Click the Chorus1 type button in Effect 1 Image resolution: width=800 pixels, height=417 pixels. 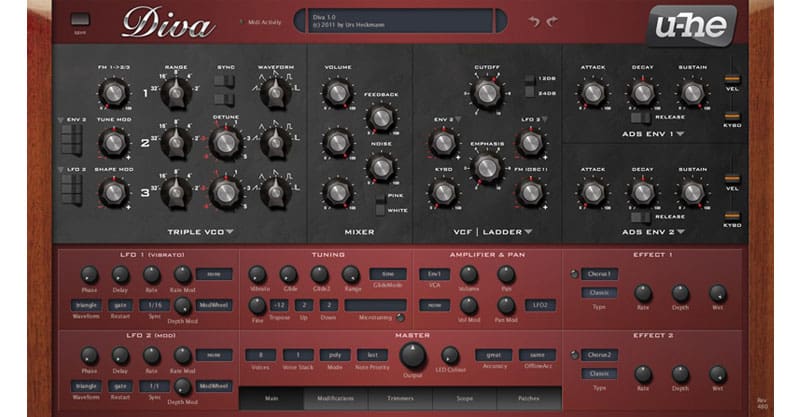coord(599,273)
